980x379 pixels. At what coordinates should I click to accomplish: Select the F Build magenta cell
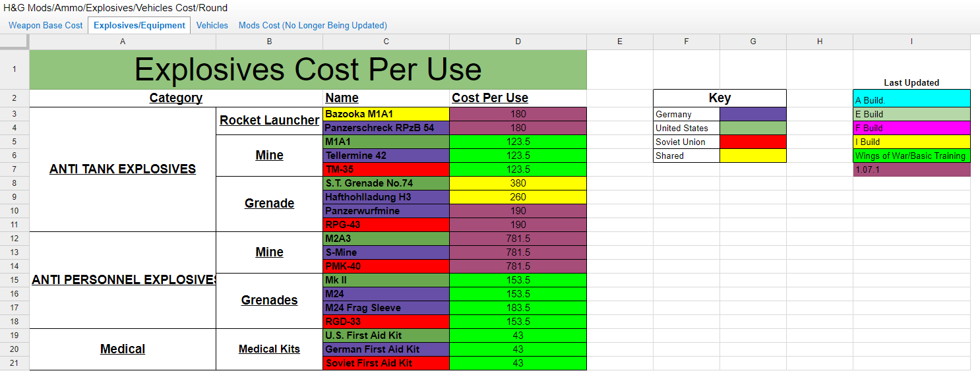[x=911, y=128]
